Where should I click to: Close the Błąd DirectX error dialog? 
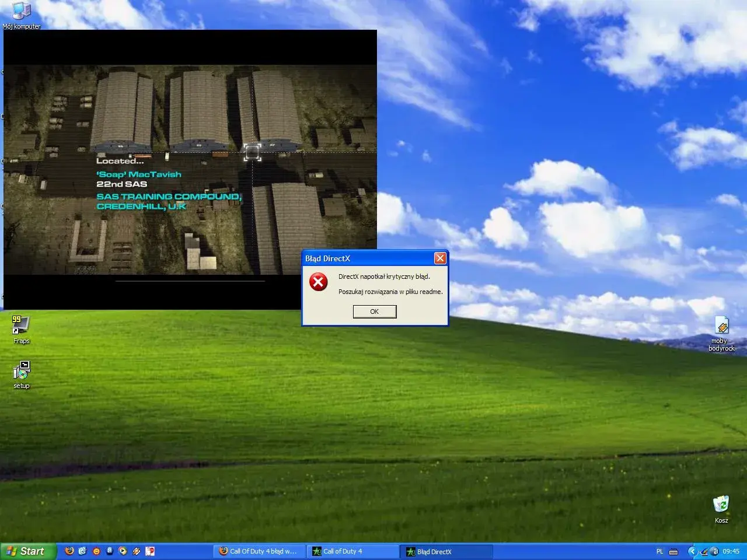[440, 258]
